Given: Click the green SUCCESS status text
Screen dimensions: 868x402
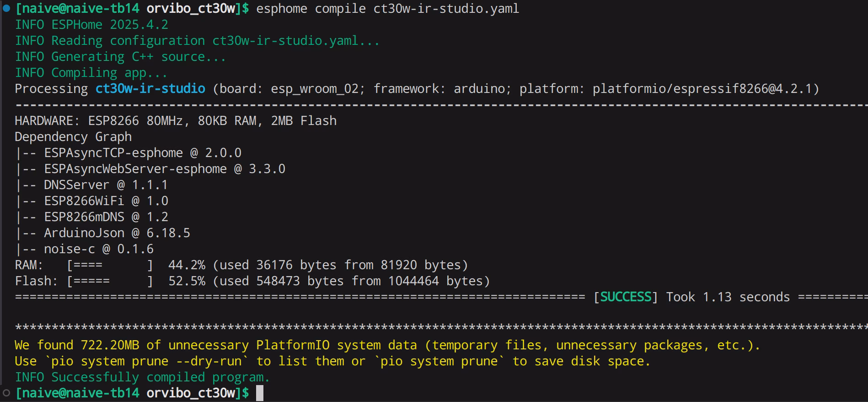Looking at the screenshot, I should click(626, 297).
